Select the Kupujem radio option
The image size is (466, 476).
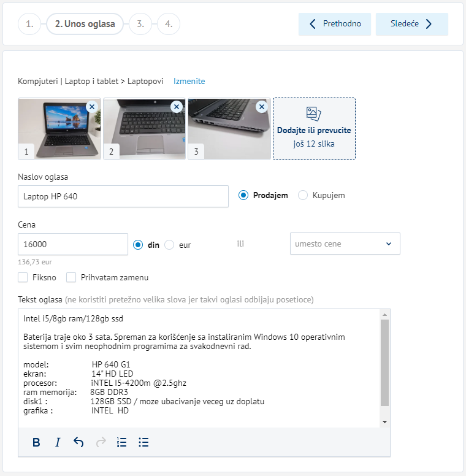click(303, 195)
